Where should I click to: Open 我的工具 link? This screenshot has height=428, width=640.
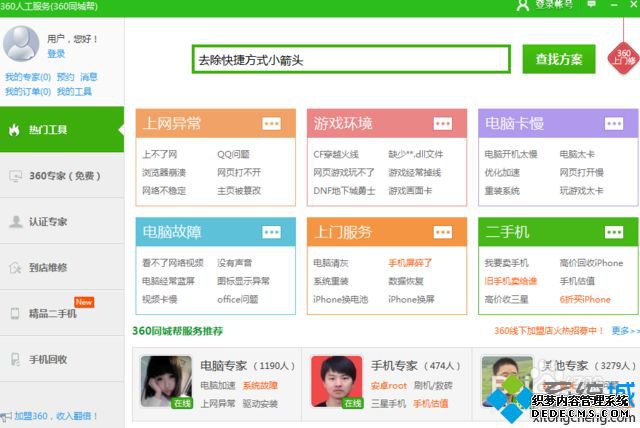[x=74, y=91]
